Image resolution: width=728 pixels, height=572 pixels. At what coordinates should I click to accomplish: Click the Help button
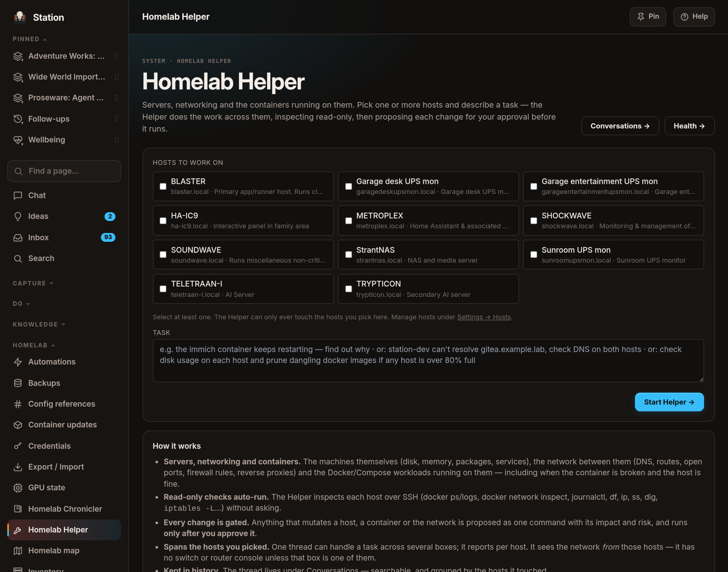point(694,17)
